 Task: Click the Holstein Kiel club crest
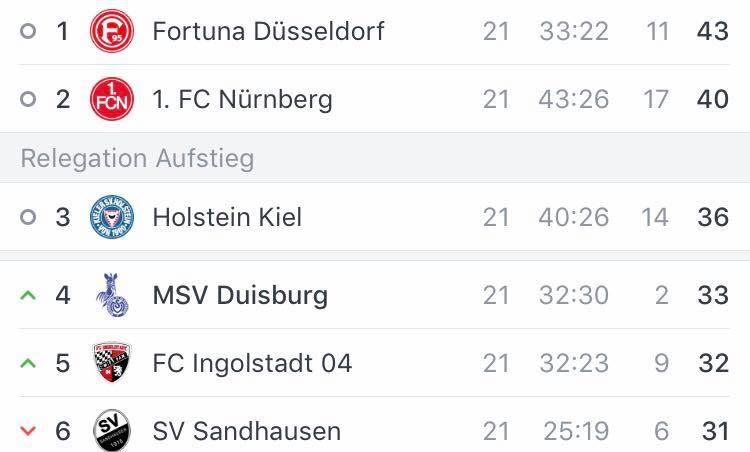(x=111, y=217)
